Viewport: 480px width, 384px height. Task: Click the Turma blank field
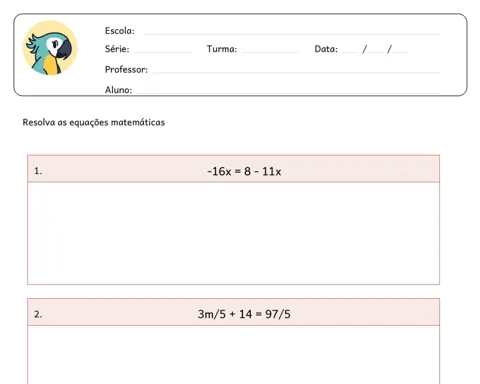pos(270,51)
